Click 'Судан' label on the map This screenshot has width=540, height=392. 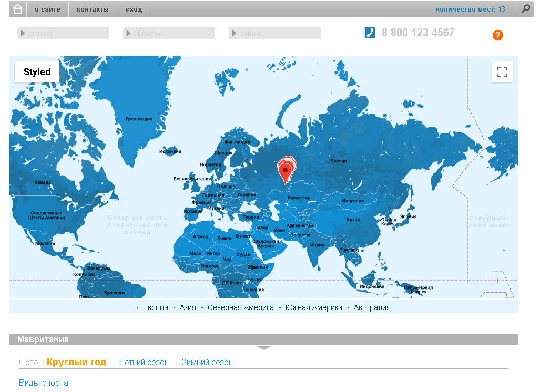pos(243,254)
